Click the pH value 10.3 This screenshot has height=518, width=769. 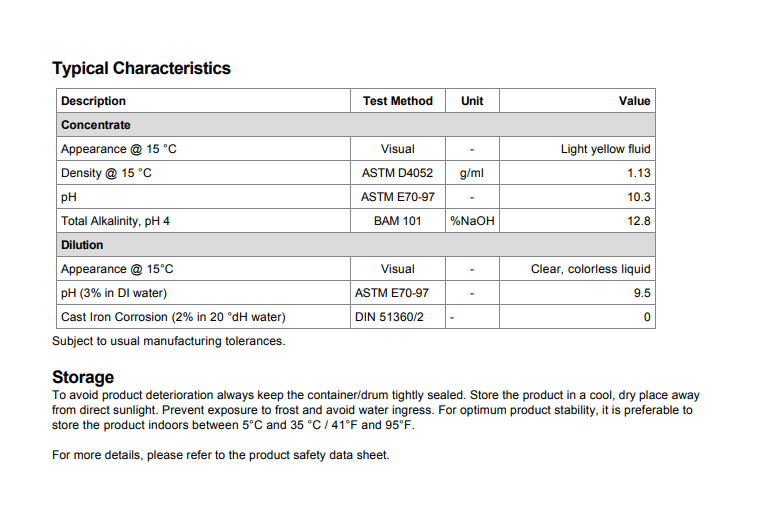638,197
